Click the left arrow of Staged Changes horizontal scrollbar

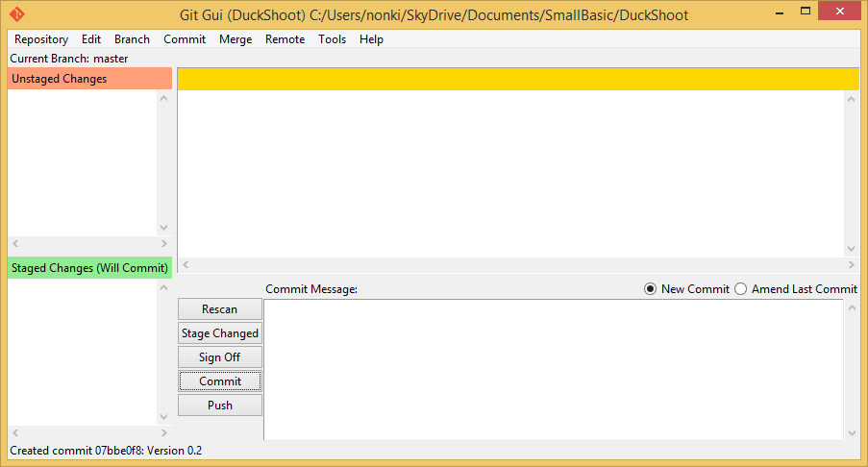(15, 432)
